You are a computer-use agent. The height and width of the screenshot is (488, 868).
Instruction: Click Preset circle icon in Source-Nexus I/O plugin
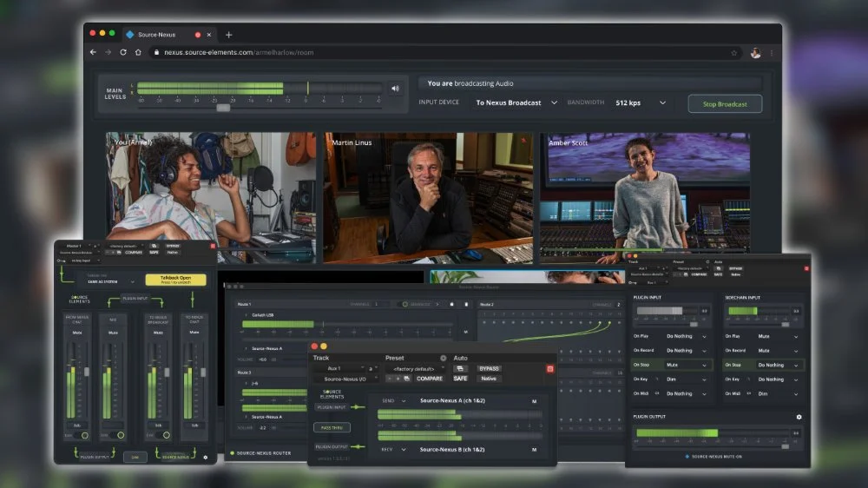[x=443, y=358]
